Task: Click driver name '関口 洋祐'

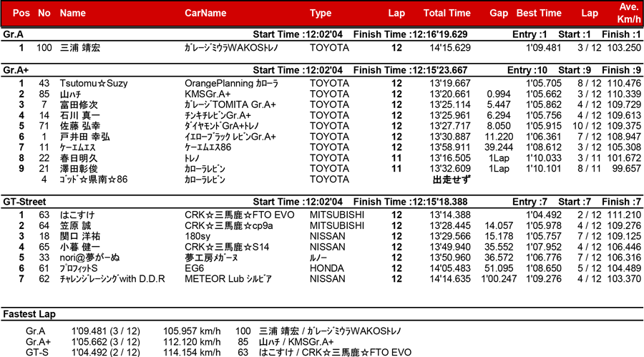Action: click(x=79, y=236)
